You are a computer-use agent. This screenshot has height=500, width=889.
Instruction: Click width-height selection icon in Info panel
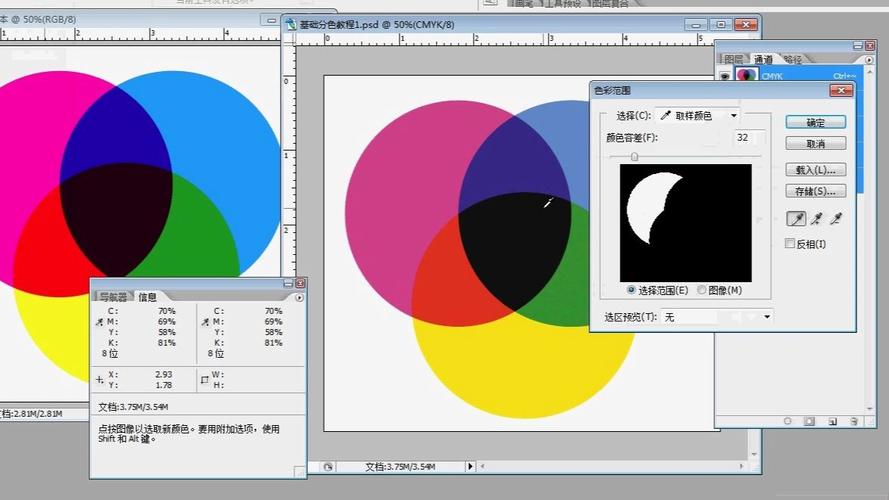(205, 380)
